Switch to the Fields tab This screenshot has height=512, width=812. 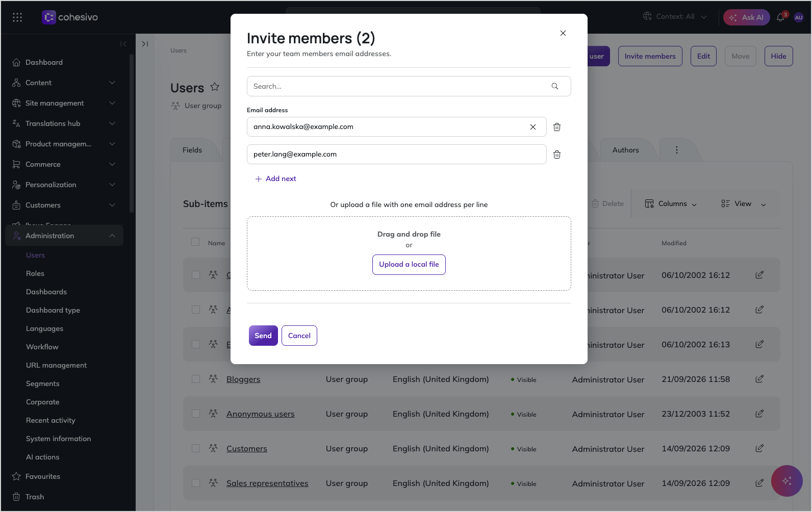coord(192,150)
